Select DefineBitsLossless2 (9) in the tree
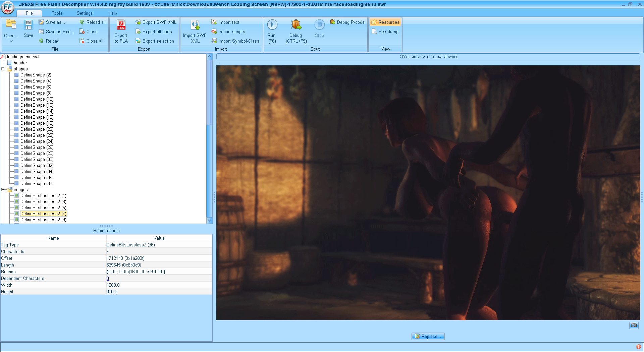Screen dimensions: 644x352 click(43, 220)
